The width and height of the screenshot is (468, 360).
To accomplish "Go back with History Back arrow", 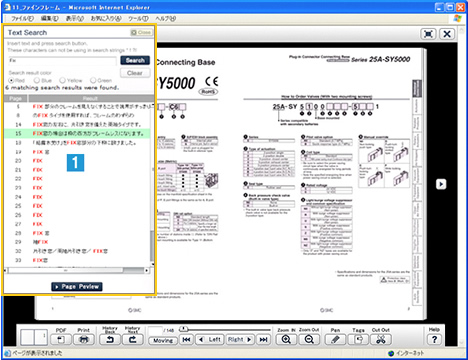I will 110,340.
